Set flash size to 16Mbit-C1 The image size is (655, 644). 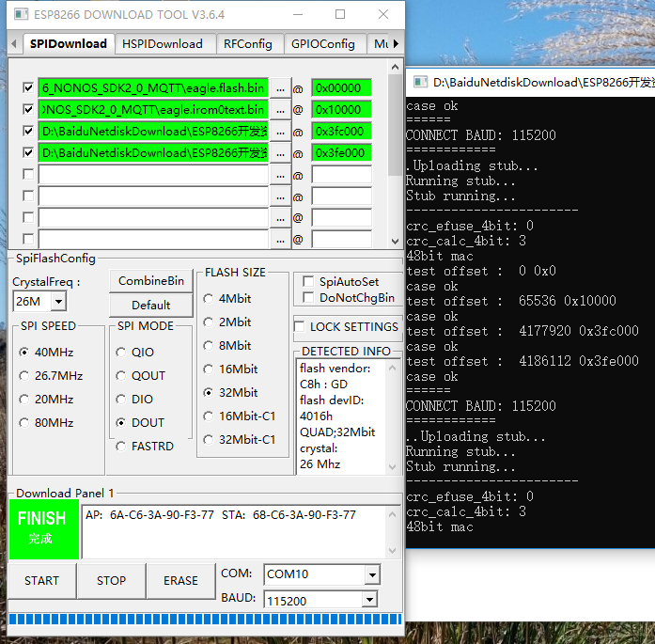pos(208,416)
